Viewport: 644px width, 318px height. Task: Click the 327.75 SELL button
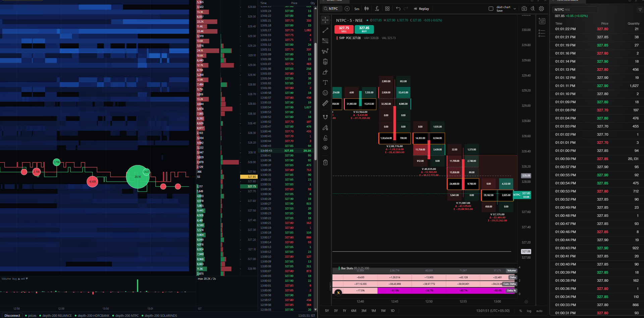coord(344,29)
